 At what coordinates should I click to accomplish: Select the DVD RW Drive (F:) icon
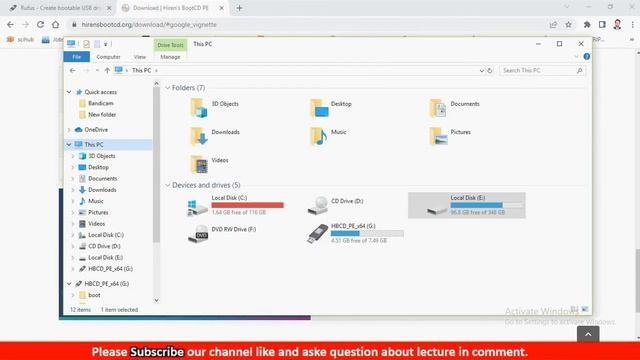[198, 233]
